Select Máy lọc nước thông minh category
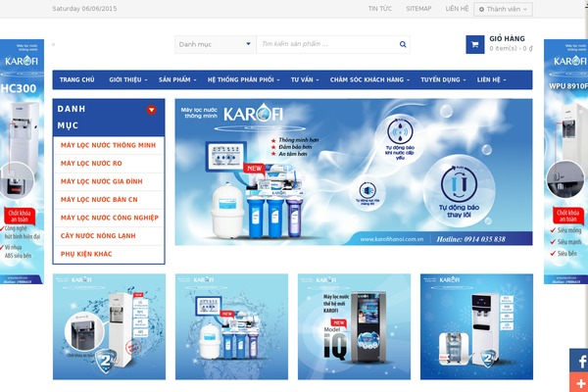Viewport: 588px width, 392px height. pyautogui.click(x=108, y=145)
